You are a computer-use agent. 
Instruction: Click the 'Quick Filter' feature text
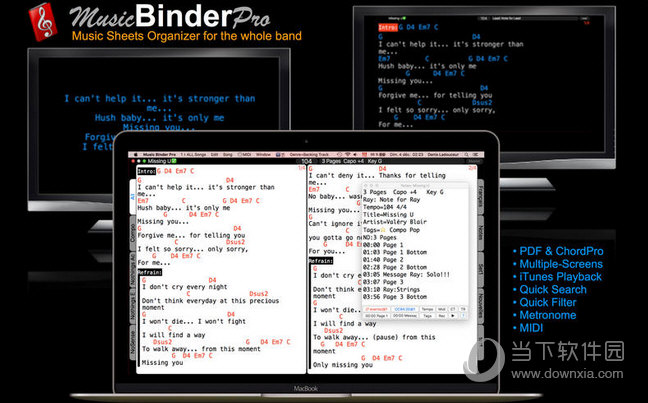[548, 303]
